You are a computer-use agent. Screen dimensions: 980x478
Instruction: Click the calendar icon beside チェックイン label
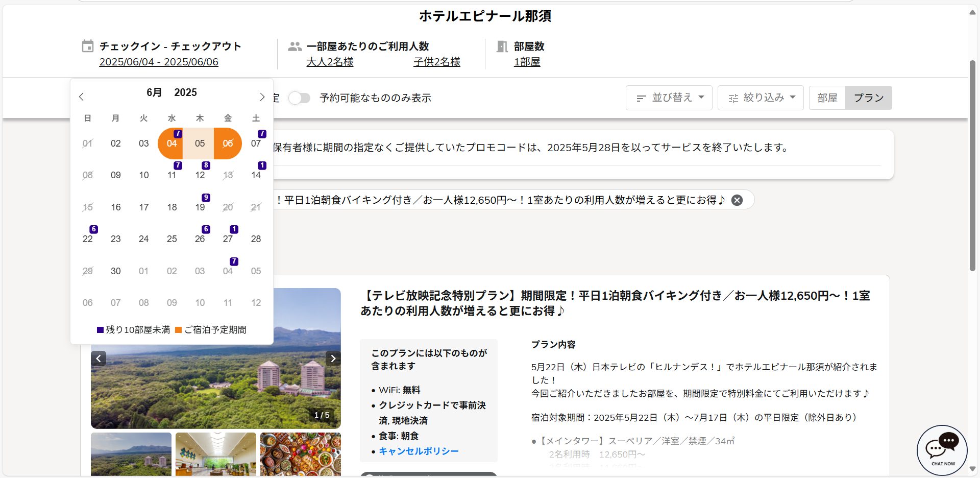pyautogui.click(x=88, y=46)
